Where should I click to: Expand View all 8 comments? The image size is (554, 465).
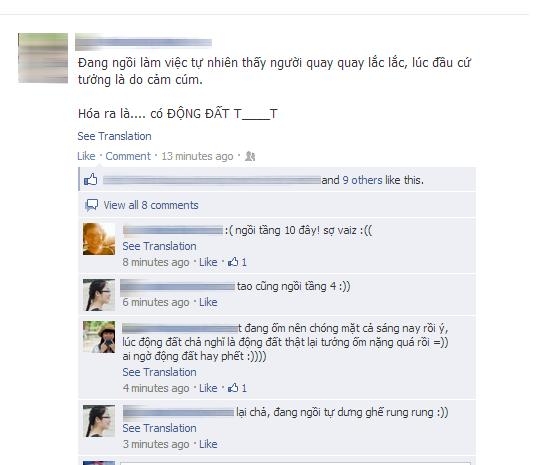[151, 205]
